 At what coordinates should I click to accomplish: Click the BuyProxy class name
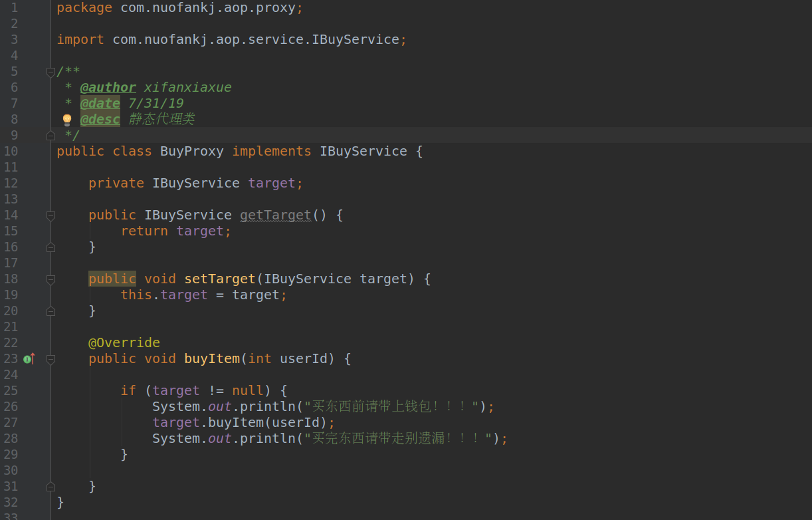[192, 151]
